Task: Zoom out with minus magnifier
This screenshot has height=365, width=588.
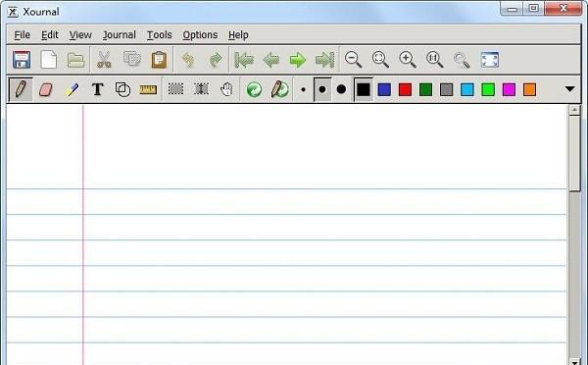Action: (x=353, y=60)
